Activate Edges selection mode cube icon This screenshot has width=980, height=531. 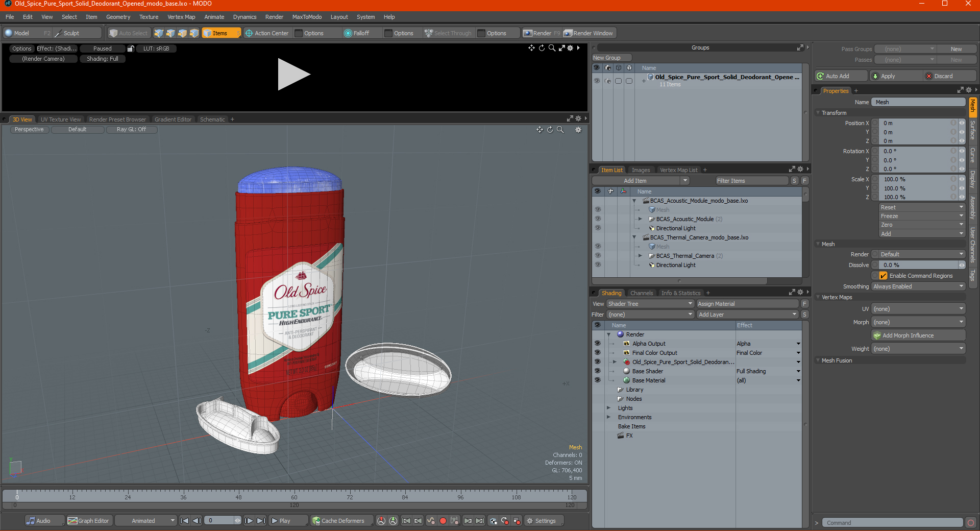point(170,33)
